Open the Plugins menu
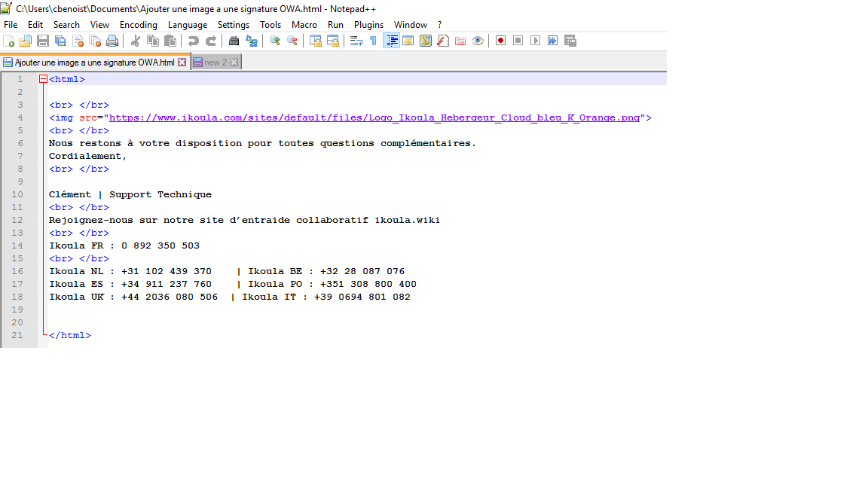 pyautogui.click(x=368, y=25)
